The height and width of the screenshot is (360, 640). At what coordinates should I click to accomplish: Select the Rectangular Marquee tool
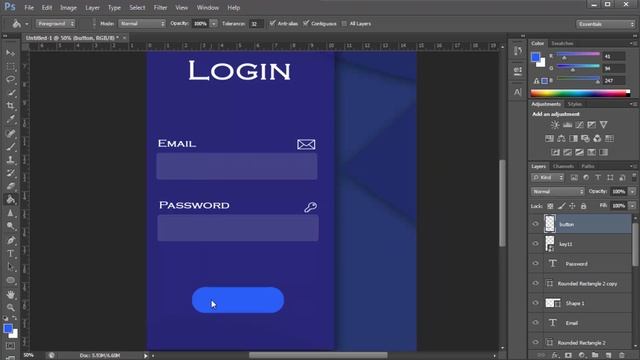pyautogui.click(x=11, y=67)
